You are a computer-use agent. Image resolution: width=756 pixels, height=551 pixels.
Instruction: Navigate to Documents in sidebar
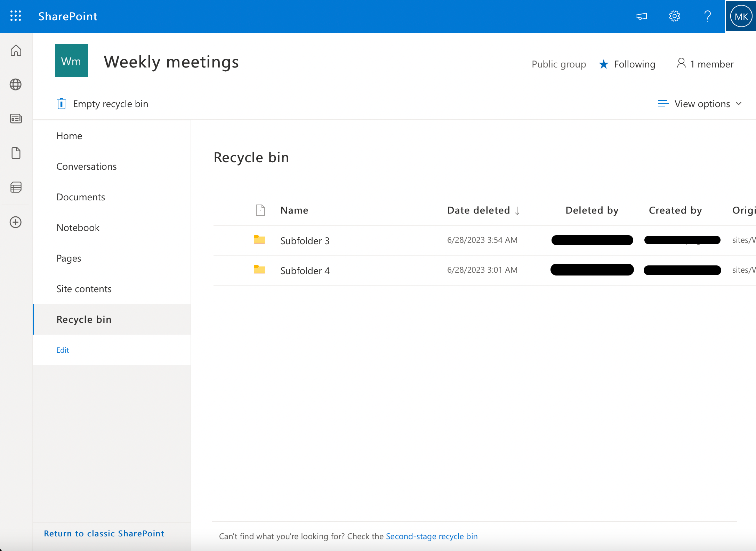(x=80, y=196)
